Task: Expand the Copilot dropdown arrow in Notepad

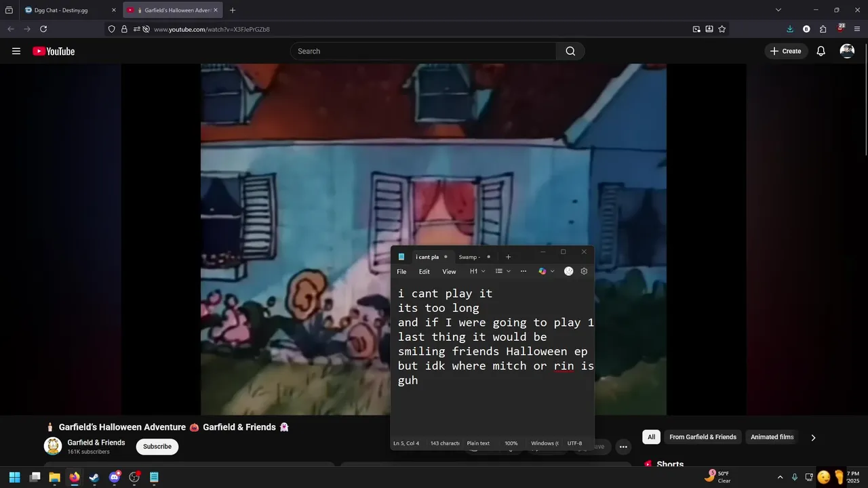Action: click(552, 271)
